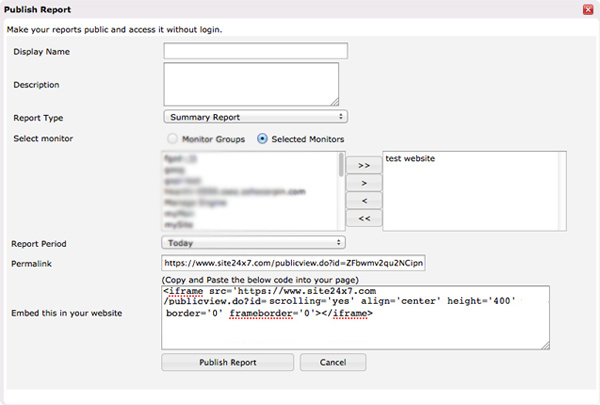Image resolution: width=600 pixels, height=405 pixels.
Task: Choose the Selected Monitors radio option
Action: click(x=263, y=138)
